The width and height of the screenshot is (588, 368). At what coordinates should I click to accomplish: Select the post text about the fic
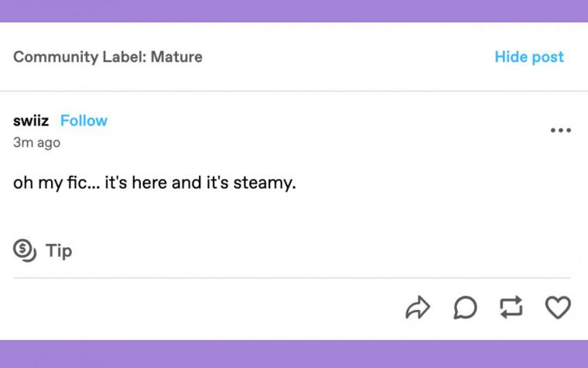[155, 183]
